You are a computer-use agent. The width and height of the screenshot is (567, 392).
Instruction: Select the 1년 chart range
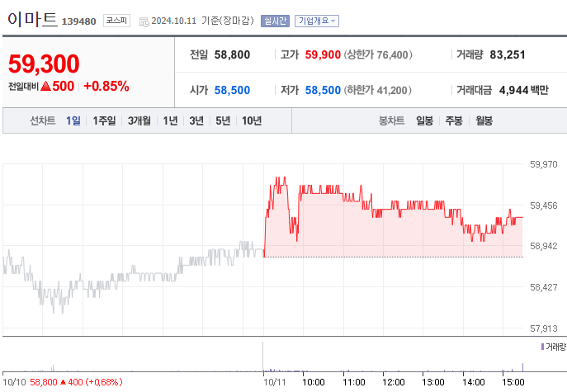pyautogui.click(x=170, y=120)
